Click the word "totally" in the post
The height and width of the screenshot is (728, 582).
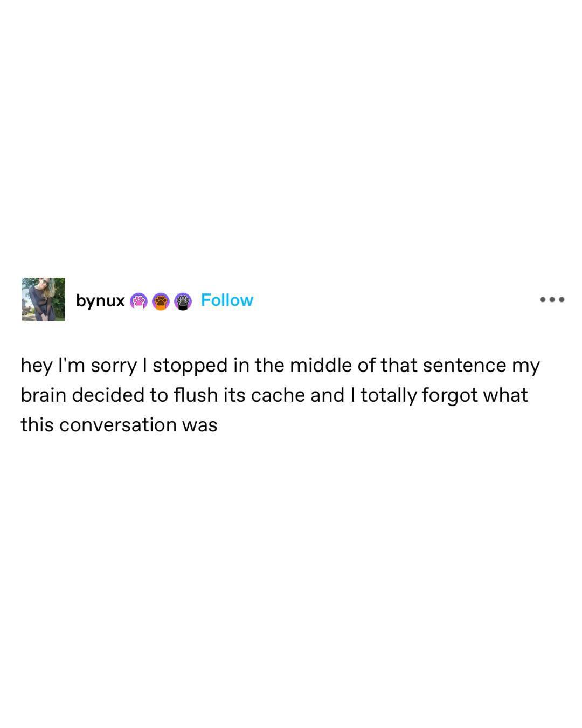click(388, 395)
